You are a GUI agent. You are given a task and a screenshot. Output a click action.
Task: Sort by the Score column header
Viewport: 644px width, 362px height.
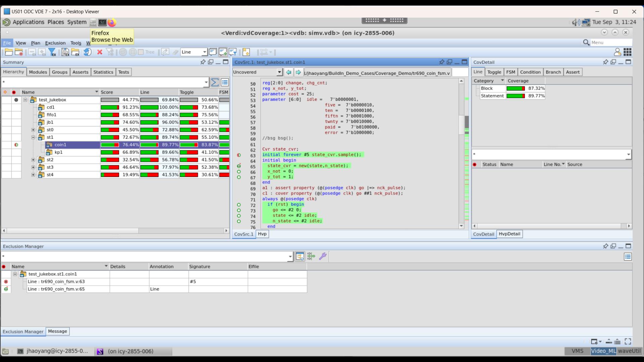coord(119,92)
